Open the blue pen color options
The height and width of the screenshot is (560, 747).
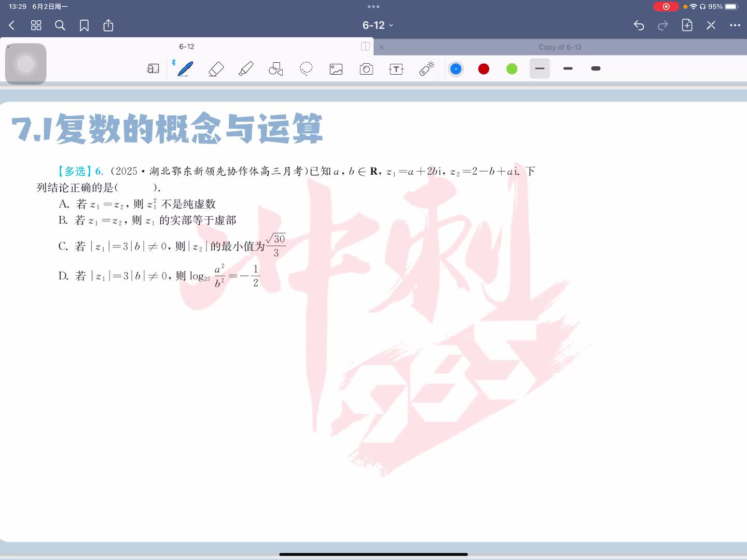pos(456,69)
